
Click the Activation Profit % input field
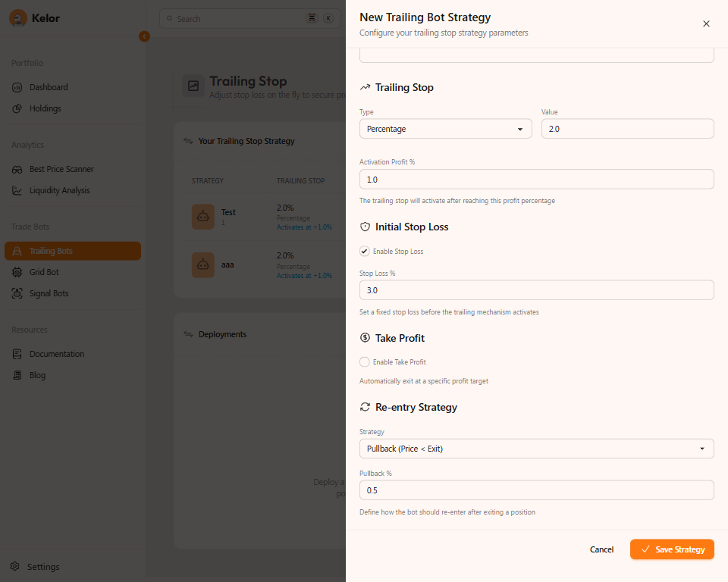click(x=536, y=180)
